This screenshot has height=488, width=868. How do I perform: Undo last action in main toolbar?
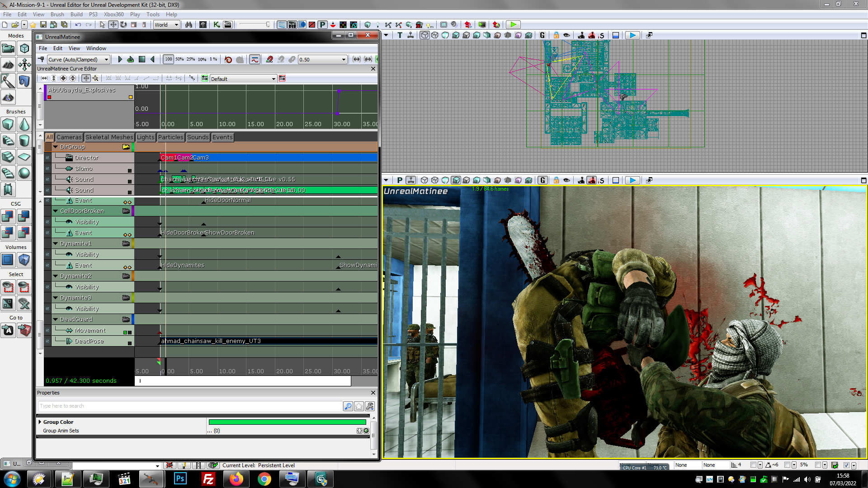click(78, 25)
